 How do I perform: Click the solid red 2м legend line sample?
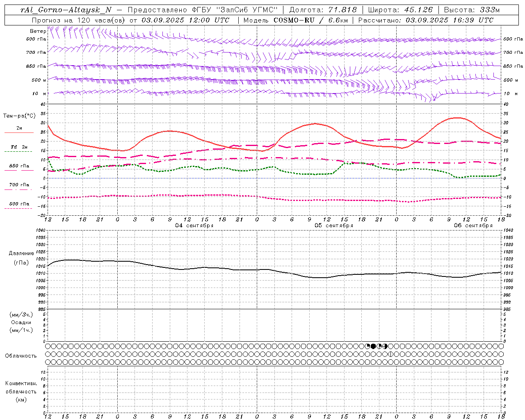(19, 133)
